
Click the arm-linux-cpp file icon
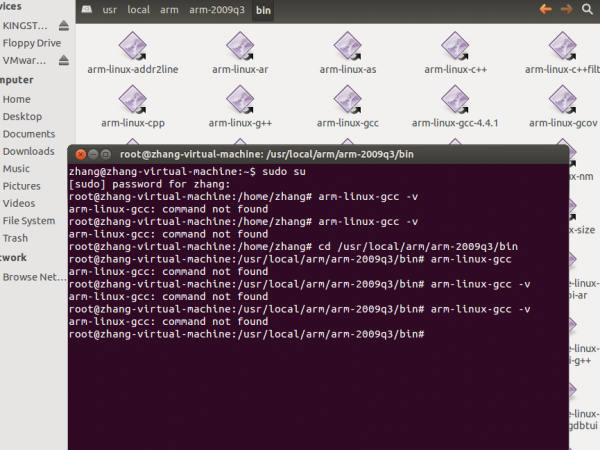[132, 100]
